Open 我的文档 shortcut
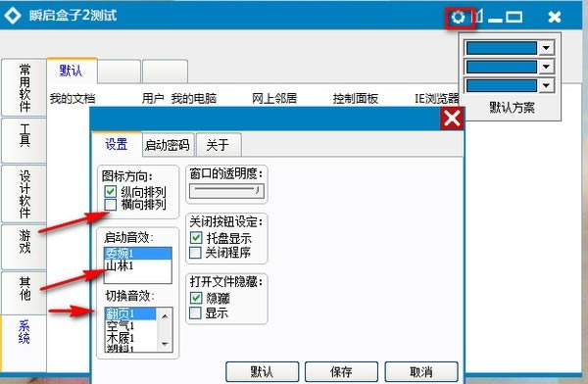Image resolution: width=588 pixels, height=384 pixels. [x=73, y=99]
